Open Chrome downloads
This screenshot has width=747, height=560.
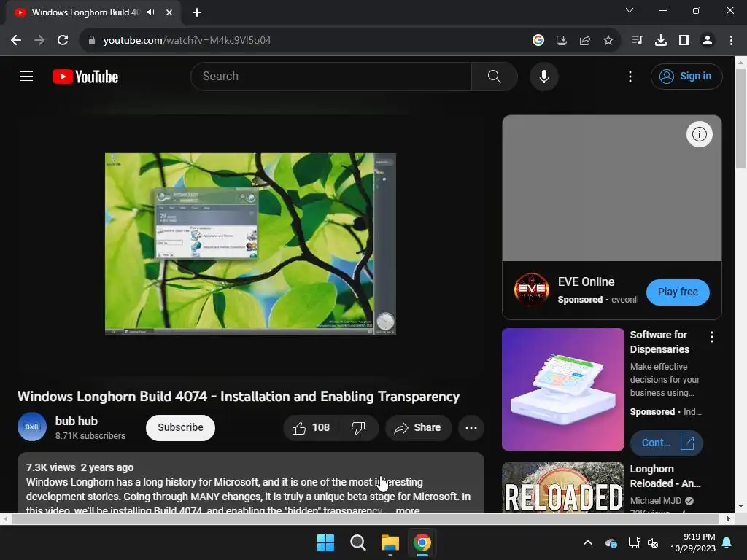click(x=660, y=41)
